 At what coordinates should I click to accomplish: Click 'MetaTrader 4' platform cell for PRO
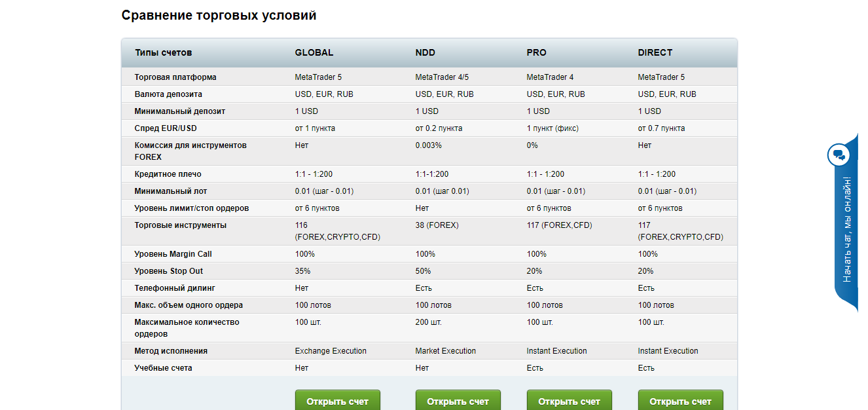tap(551, 77)
